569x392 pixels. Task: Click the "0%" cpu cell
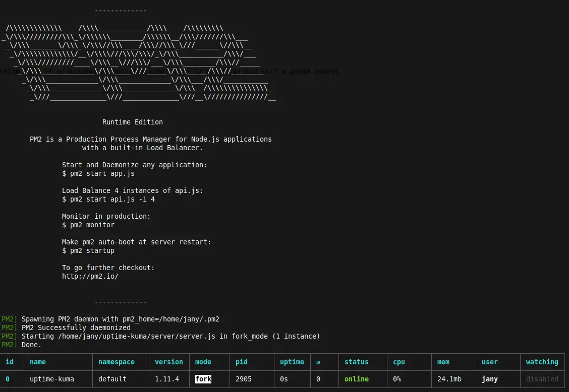pos(397,379)
